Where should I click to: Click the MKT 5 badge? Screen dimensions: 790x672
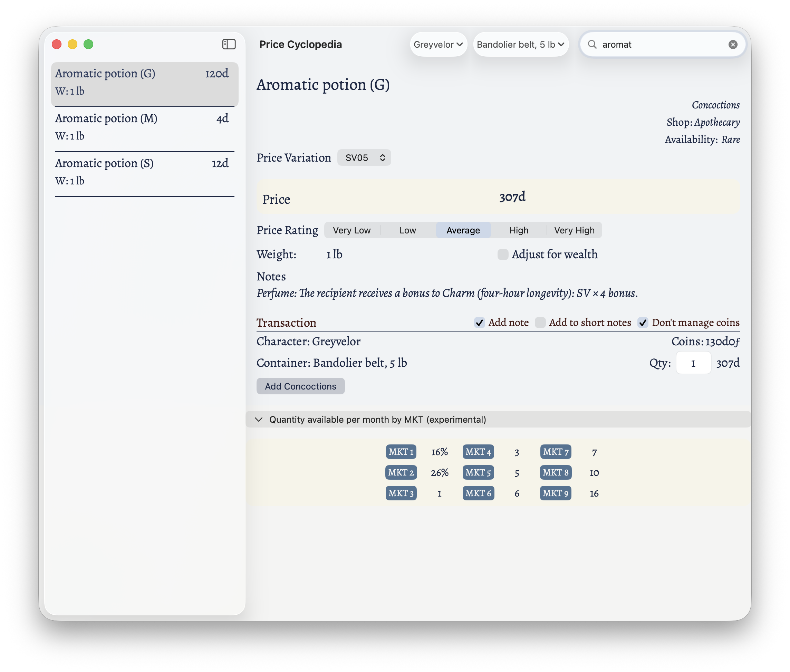pyautogui.click(x=478, y=472)
